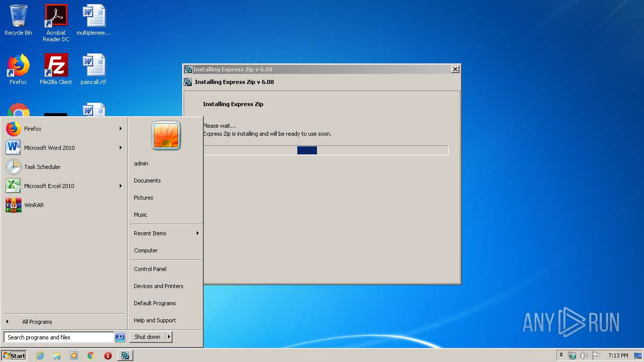
Task: Close the Express Zip installer window
Action: click(455, 69)
